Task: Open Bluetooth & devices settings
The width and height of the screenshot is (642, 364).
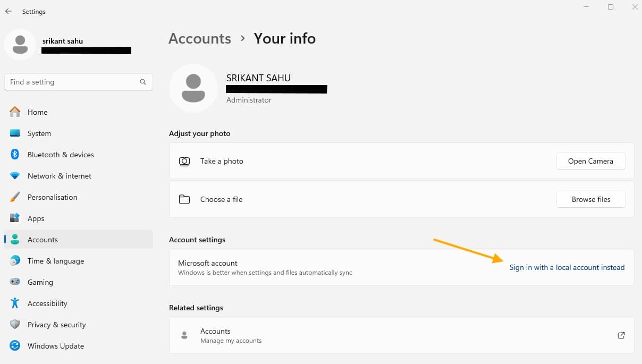Action: pos(61,155)
